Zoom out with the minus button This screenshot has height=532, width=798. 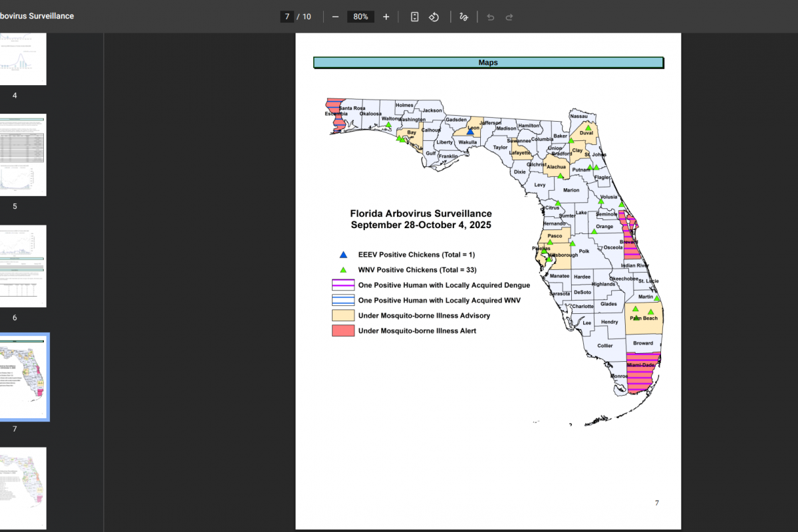[335, 17]
